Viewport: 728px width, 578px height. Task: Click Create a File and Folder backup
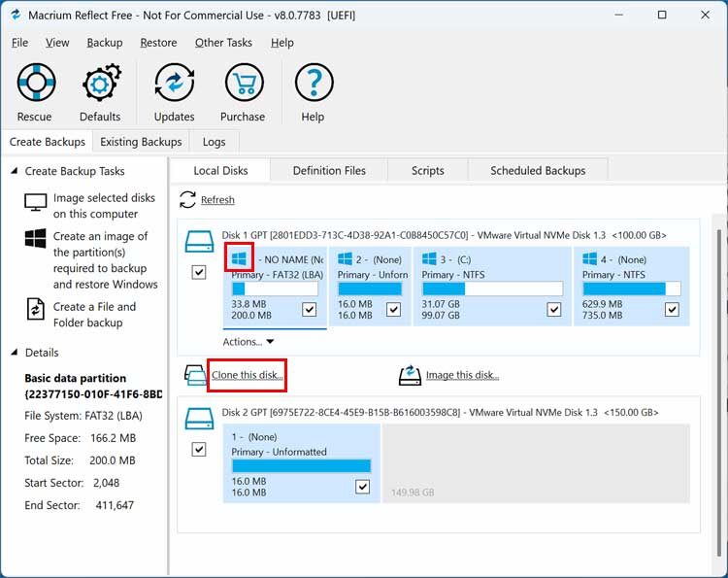click(95, 315)
